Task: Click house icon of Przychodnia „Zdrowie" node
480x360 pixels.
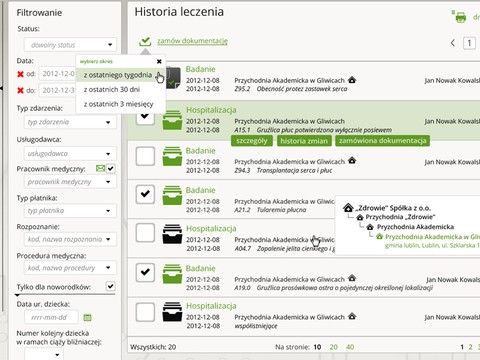Action: coord(360,217)
